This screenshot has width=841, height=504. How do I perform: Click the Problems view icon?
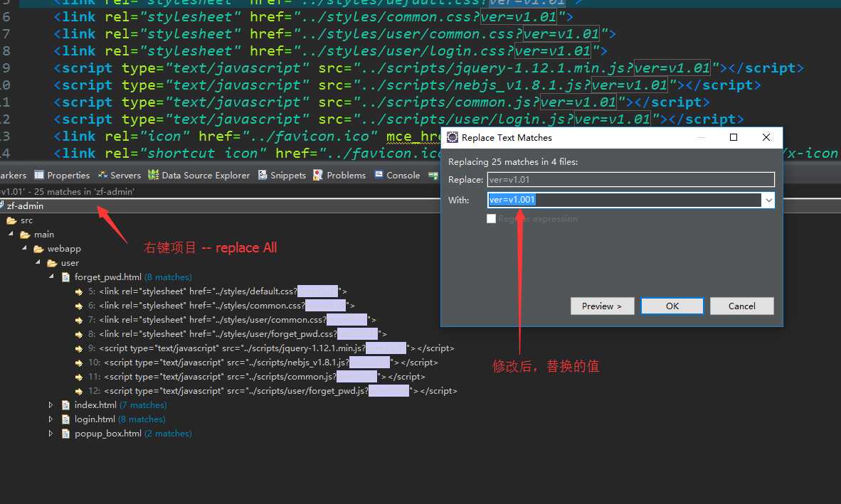click(317, 175)
